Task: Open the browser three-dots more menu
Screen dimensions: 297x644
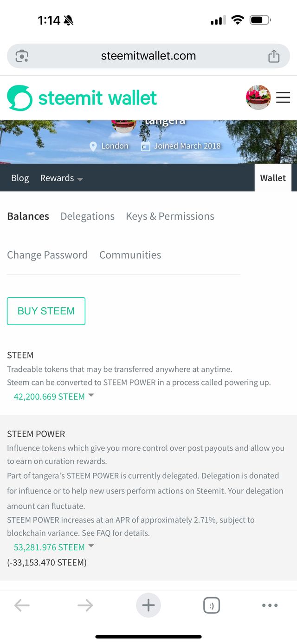Action: pyautogui.click(x=270, y=605)
